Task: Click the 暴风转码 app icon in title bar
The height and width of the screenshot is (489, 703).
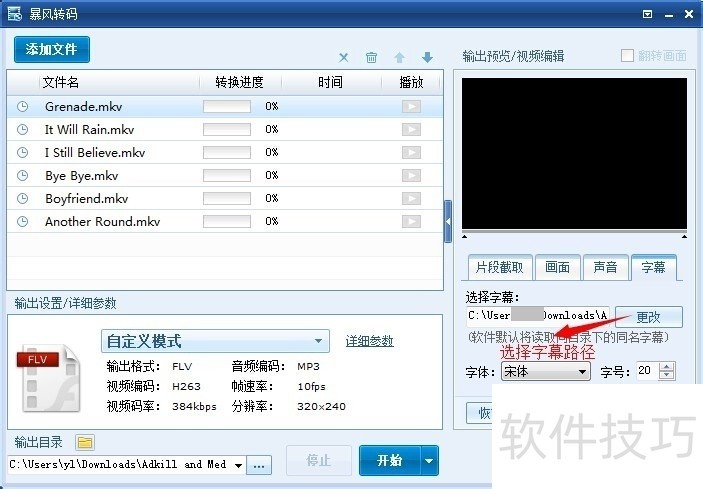Action: pyautogui.click(x=14, y=14)
